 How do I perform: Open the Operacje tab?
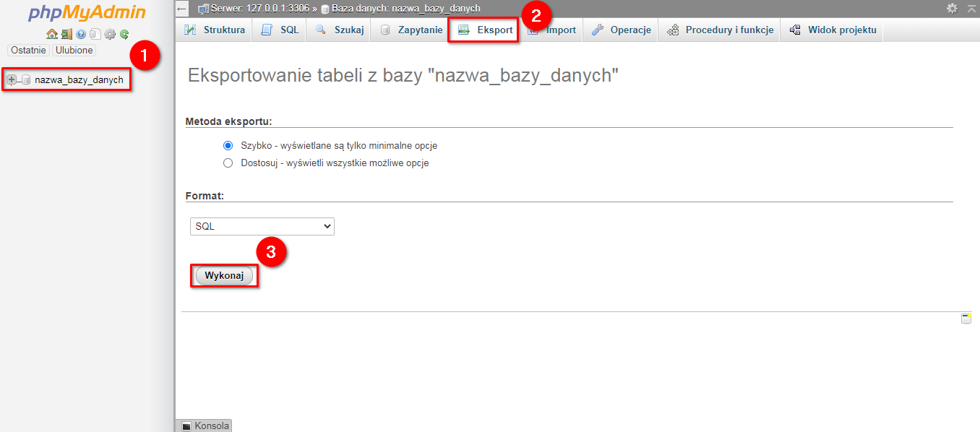621,30
